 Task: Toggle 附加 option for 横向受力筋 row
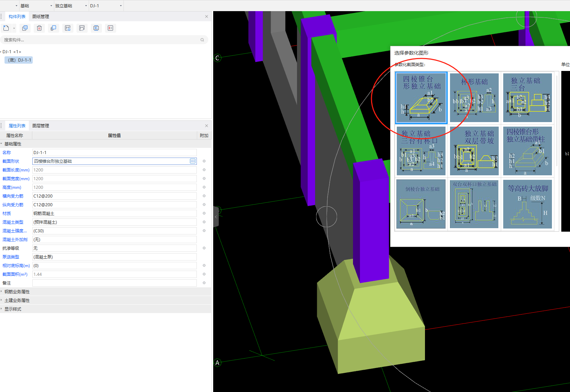coord(204,196)
